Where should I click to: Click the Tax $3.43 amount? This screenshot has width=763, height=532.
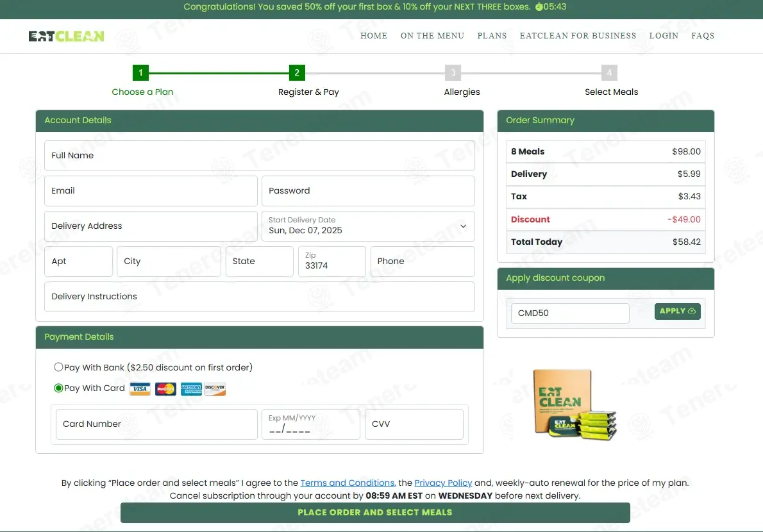689,197
